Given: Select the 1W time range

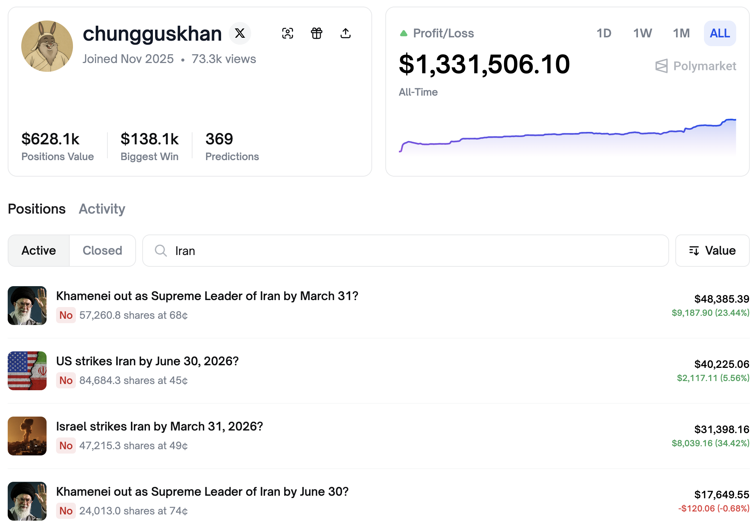Looking at the screenshot, I should coord(642,33).
